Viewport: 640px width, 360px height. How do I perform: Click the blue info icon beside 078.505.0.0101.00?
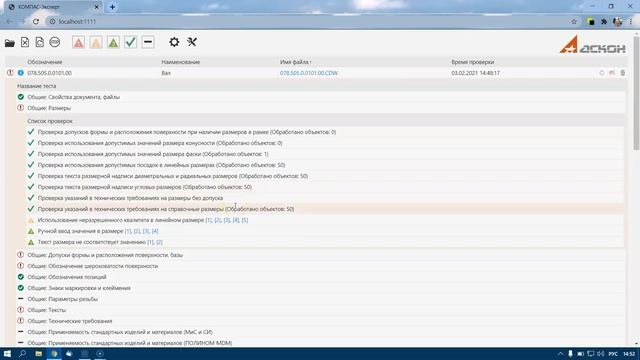(x=20, y=73)
